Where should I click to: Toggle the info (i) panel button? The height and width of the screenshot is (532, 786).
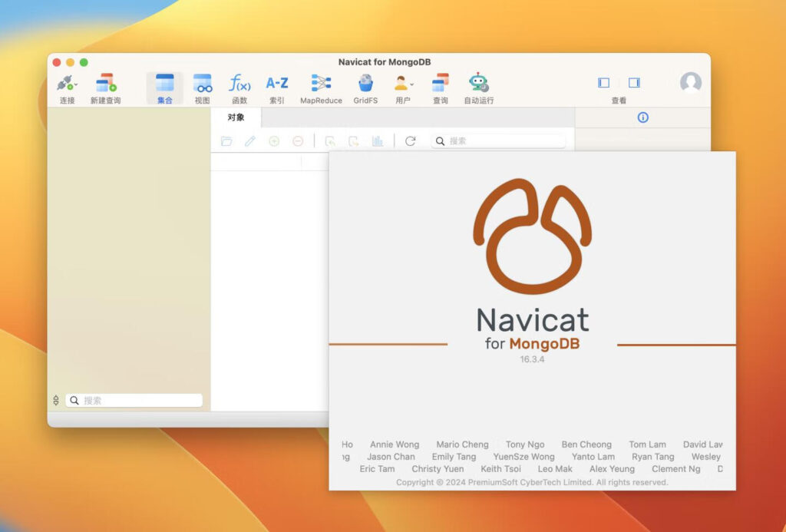[x=643, y=117]
